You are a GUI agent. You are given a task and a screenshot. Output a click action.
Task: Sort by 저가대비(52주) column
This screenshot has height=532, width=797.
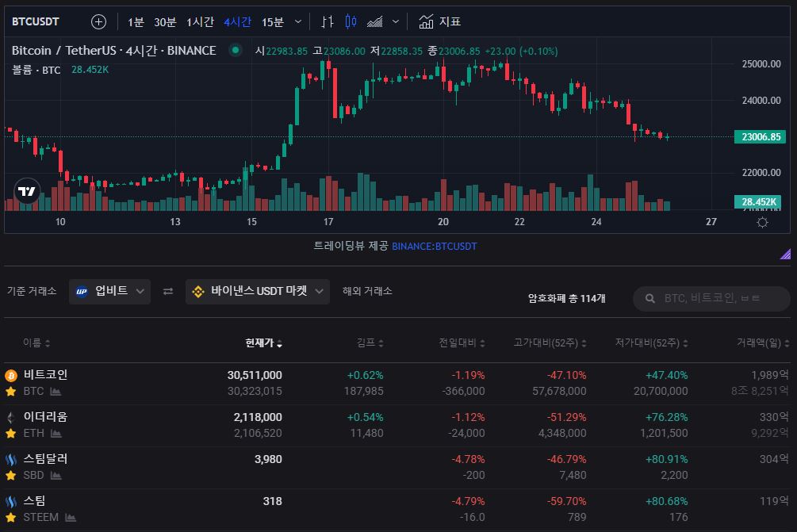point(652,343)
